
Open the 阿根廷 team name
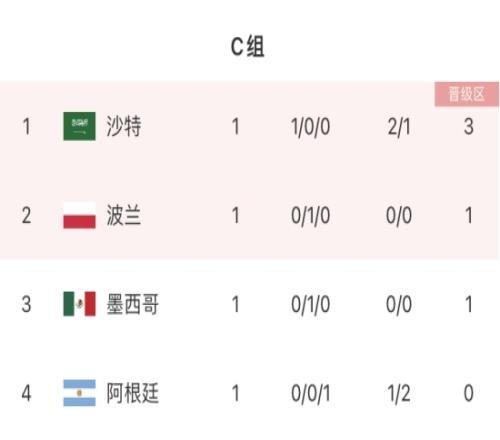click(132, 393)
